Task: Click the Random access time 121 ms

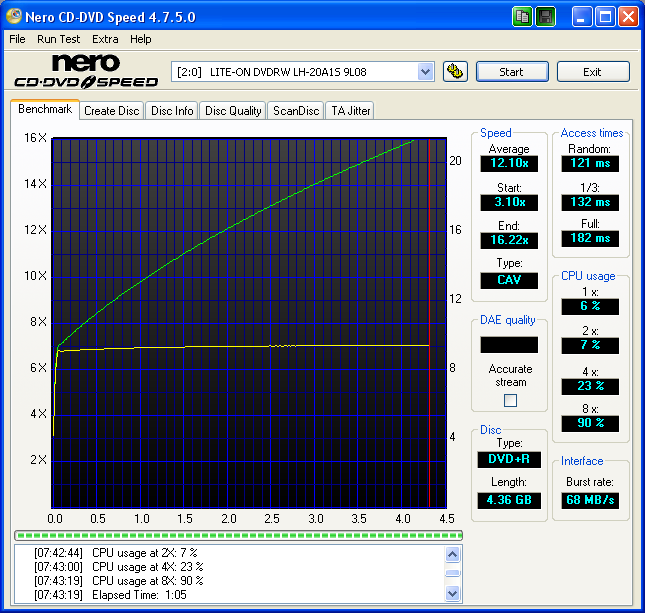Action: [590, 163]
